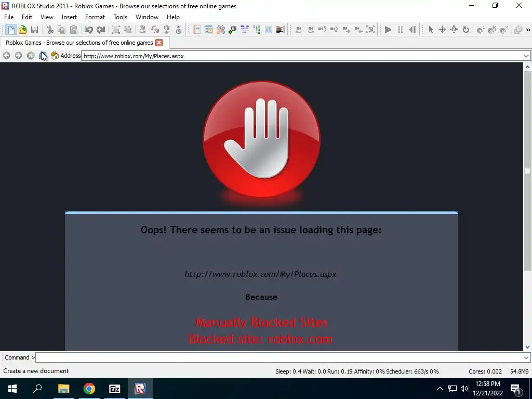Select the Move four-arrow tool
The width and height of the screenshot is (532, 399).
[x=442, y=30]
